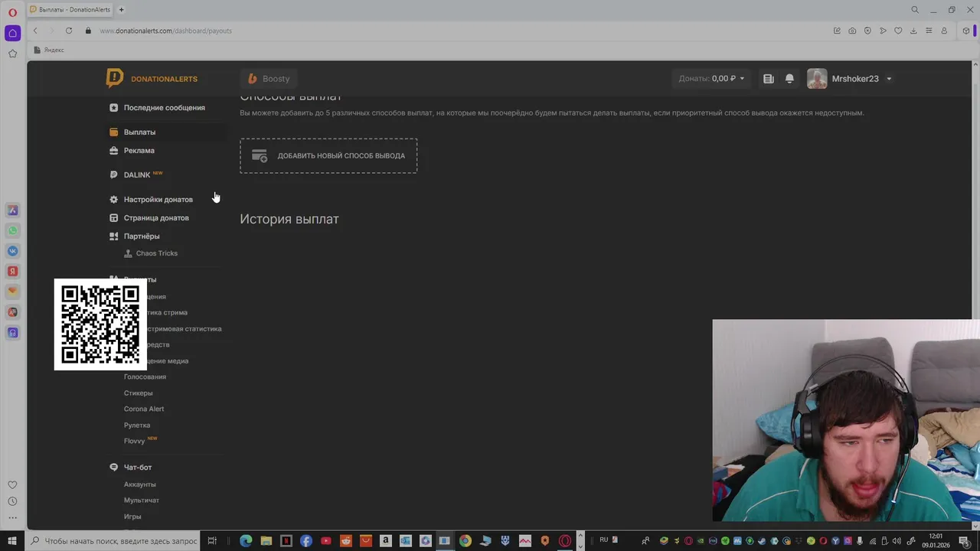Click the Реклама briefcase icon
This screenshot has width=980, height=551.
113,151
